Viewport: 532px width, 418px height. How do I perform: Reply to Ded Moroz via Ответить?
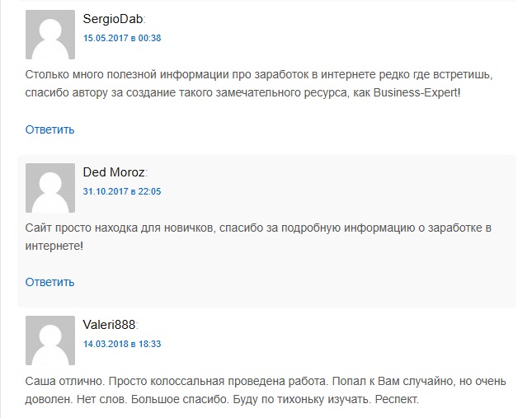pos(49,282)
